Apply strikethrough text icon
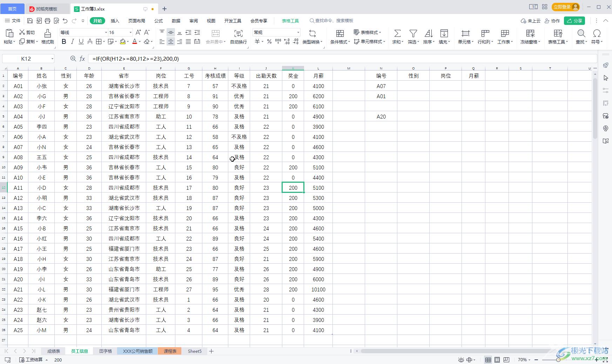Screen dimensions: 612x364 pos(90,41)
